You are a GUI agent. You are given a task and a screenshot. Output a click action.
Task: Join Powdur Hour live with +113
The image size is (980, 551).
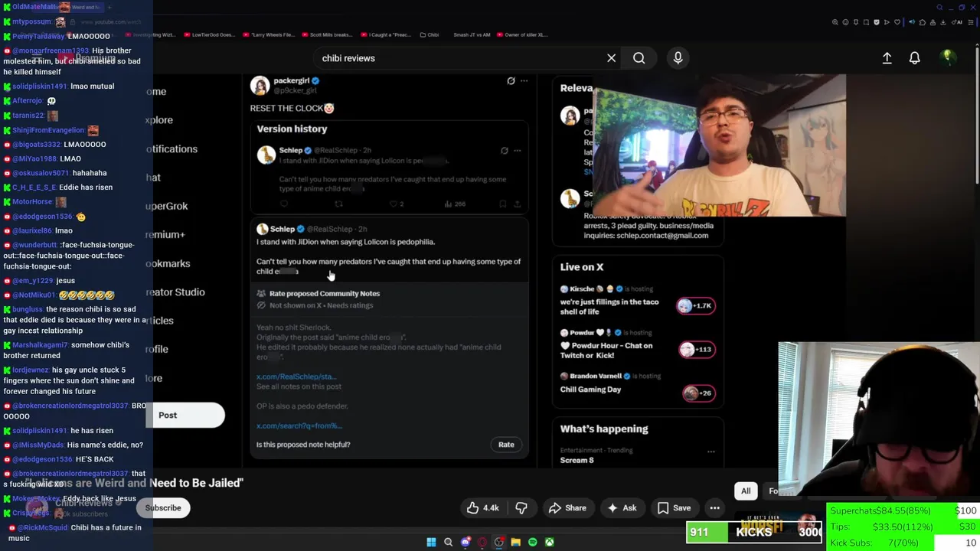696,350
